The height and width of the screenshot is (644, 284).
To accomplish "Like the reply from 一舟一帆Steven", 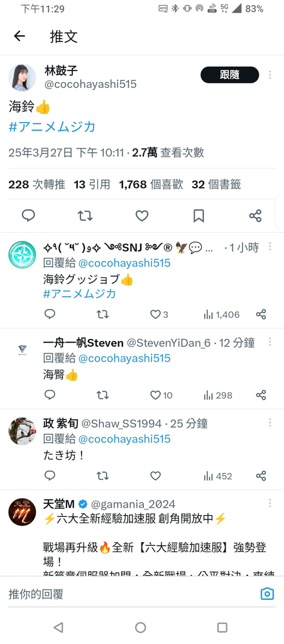I will [x=155, y=395].
